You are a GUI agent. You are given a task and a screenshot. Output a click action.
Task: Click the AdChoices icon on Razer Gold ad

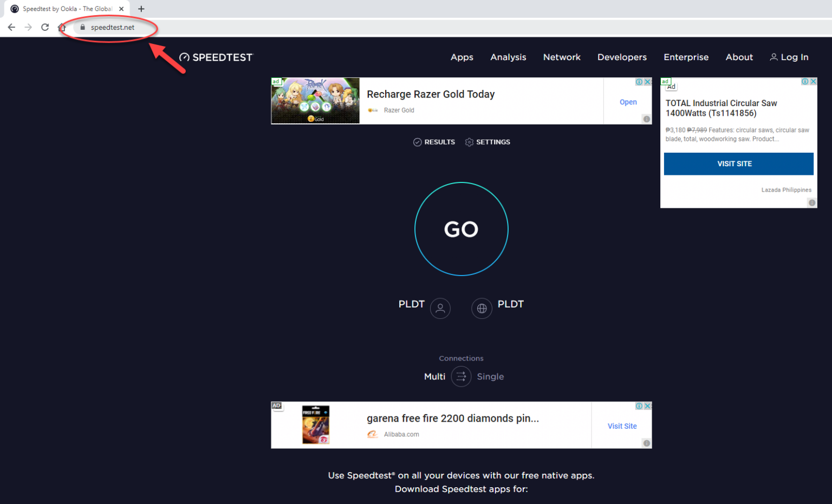pos(639,82)
